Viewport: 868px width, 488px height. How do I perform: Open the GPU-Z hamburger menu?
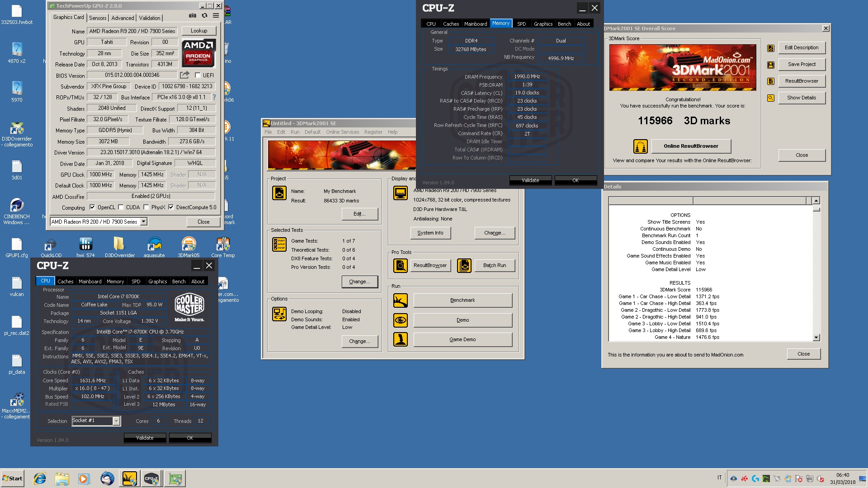pyautogui.click(x=216, y=15)
